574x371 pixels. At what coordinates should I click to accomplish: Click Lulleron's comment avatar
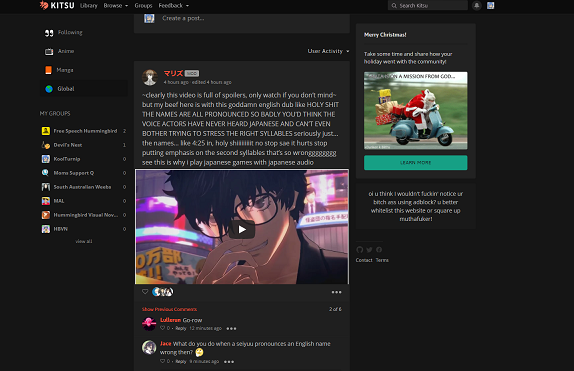tap(149, 323)
